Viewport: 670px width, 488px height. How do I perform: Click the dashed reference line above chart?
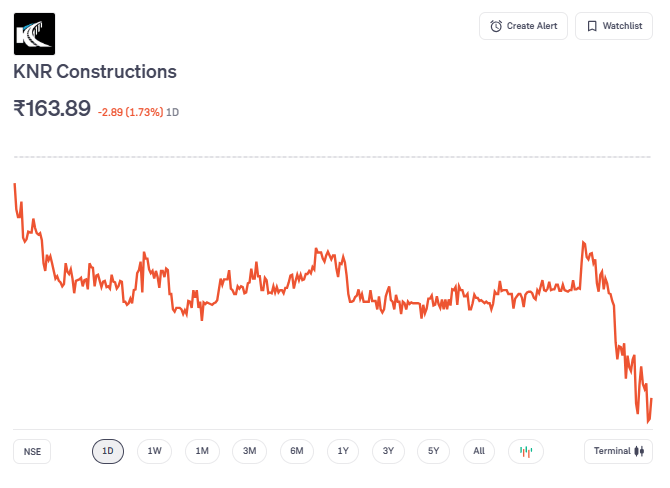pyautogui.click(x=330, y=157)
